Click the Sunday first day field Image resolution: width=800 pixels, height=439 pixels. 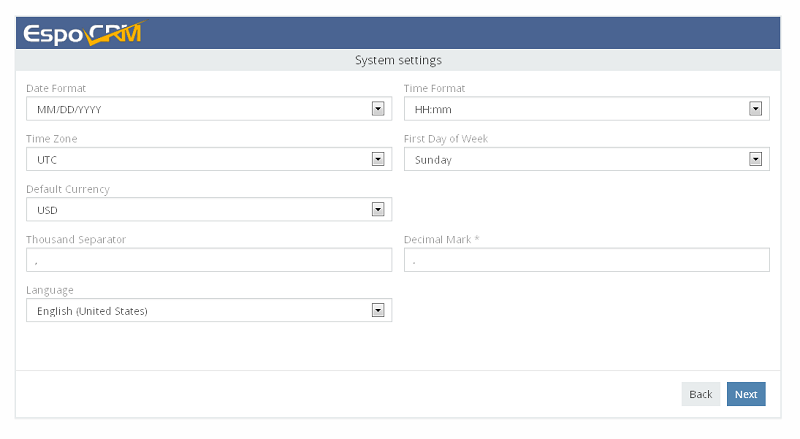587,159
